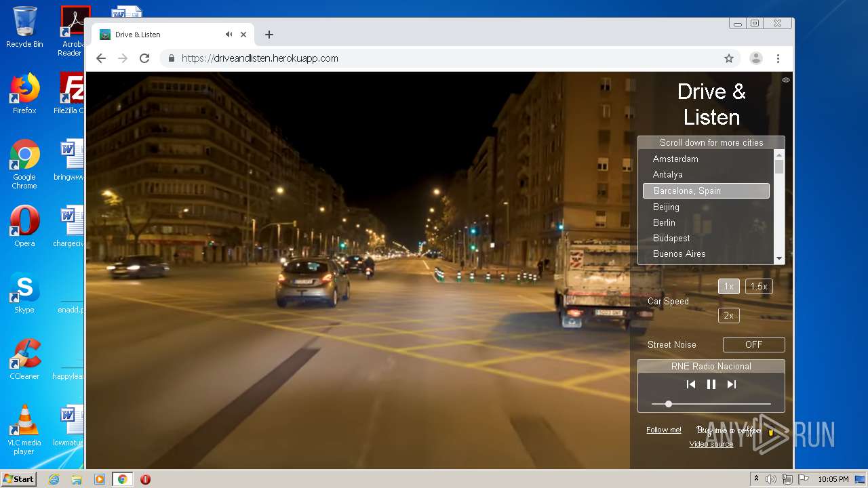Set car speed to 1.5x
The height and width of the screenshot is (488, 868).
tap(759, 286)
